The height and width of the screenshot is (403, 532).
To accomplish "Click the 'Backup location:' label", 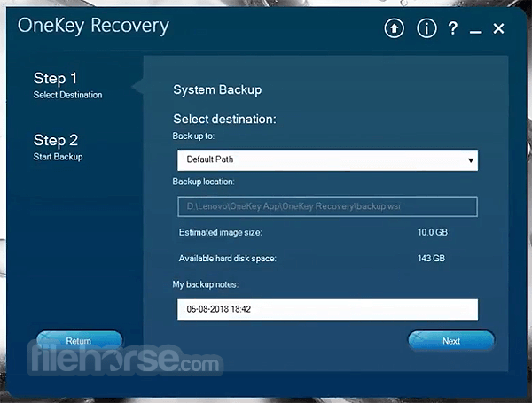I will [x=203, y=182].
